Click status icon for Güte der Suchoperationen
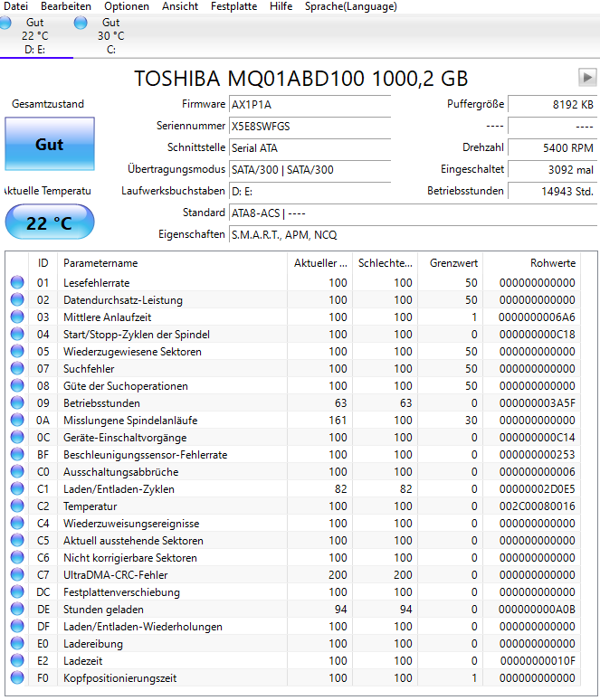Screen dimensions: 600x700 point(17,385)
